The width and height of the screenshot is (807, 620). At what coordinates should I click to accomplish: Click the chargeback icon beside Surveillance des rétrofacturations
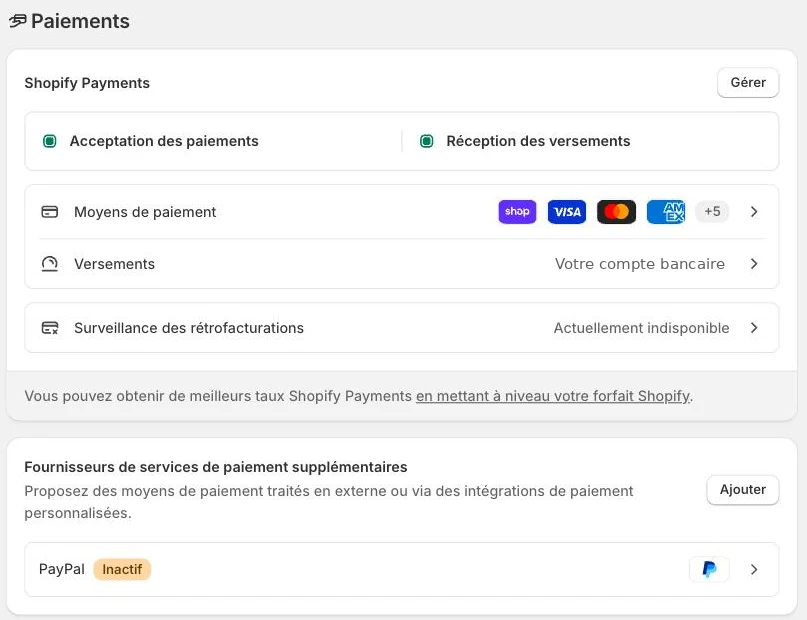click(x=49, y=328)
